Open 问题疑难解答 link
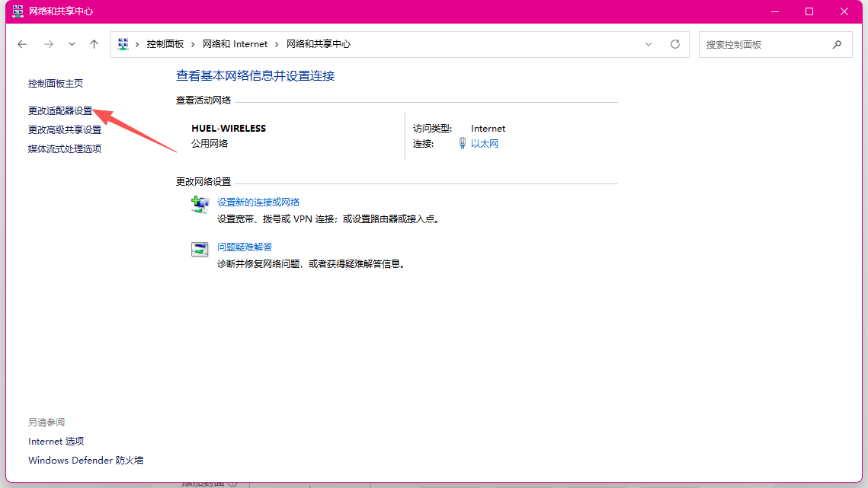The width and height of the screenshot is (868, 488). tap(245, 247)
